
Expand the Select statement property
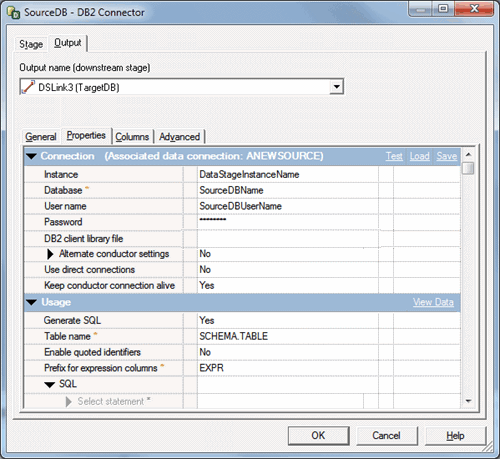pyautogui.click(x=69, y=402)
